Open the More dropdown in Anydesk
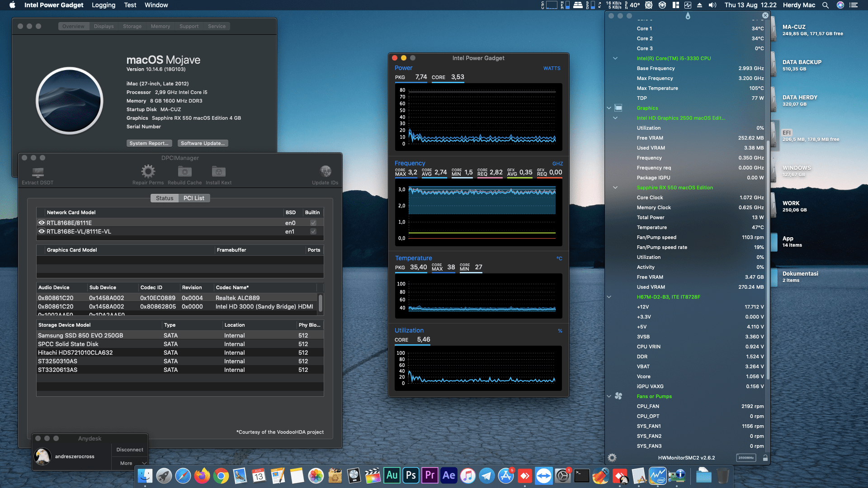868x488 pixels. tap(129, 463)
